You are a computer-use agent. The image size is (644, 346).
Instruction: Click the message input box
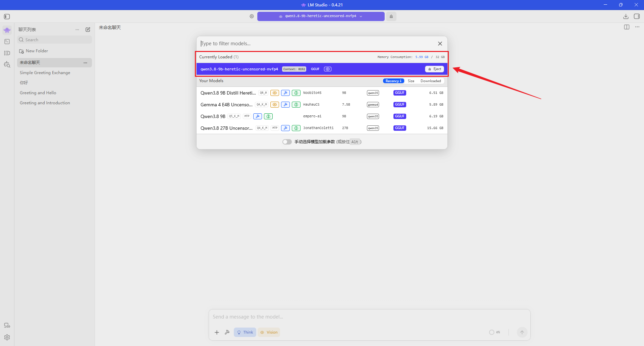click(x=369, y=317)
